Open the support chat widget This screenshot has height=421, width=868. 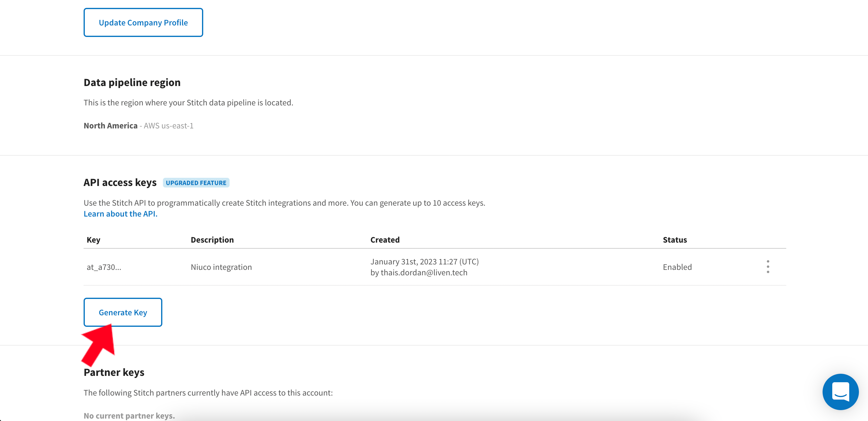(x=840, y=391)
